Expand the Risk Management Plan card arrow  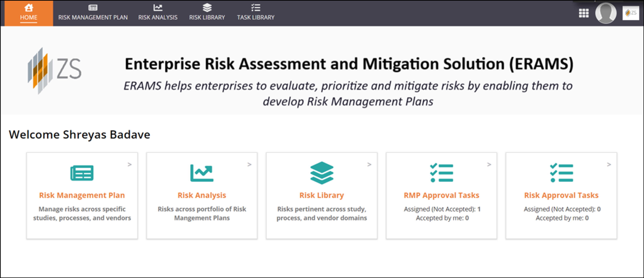[129, 164]
